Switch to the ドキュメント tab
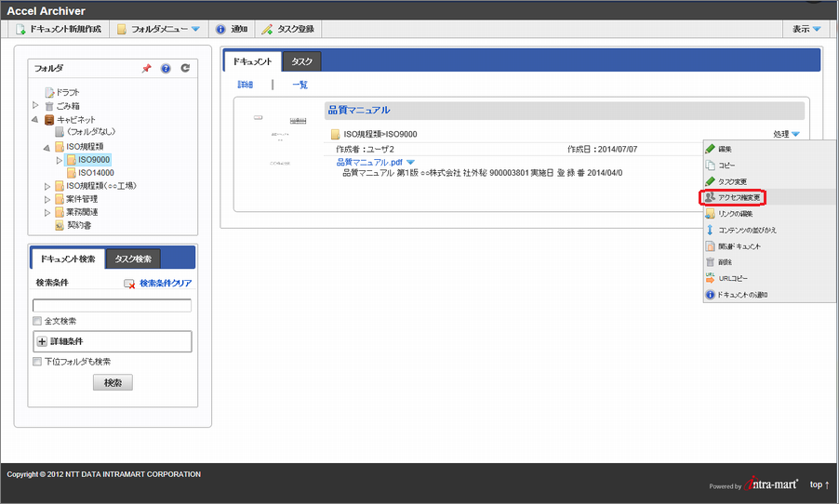Screen dimensions: 839x504 click(x=253, y=61)
